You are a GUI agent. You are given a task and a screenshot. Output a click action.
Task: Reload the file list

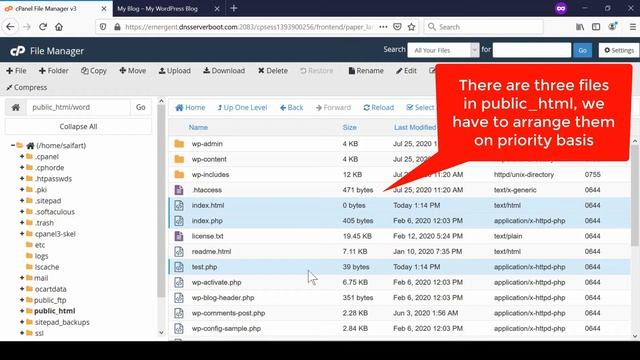point(378,108)
